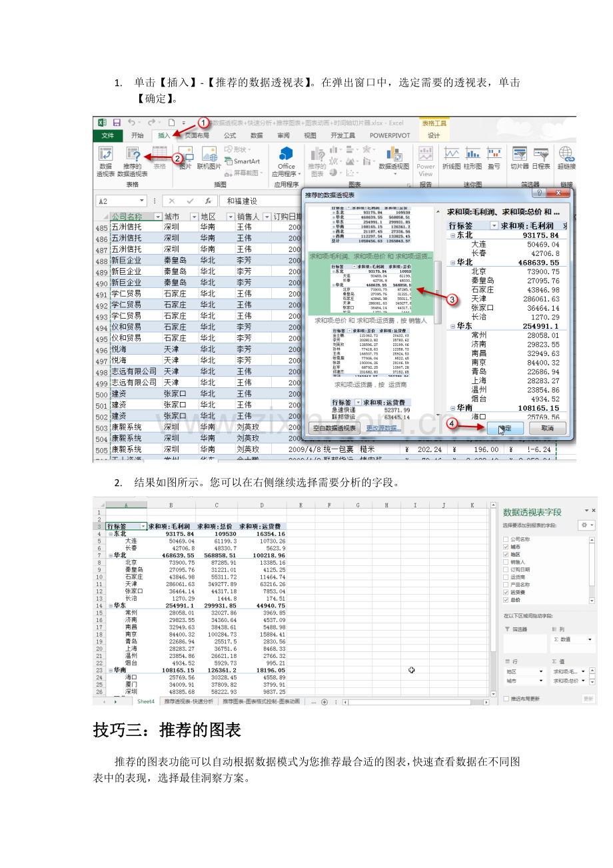Open the Name Box dropdown arrow
The image size is (613, 868).
(x=142, y=201)
